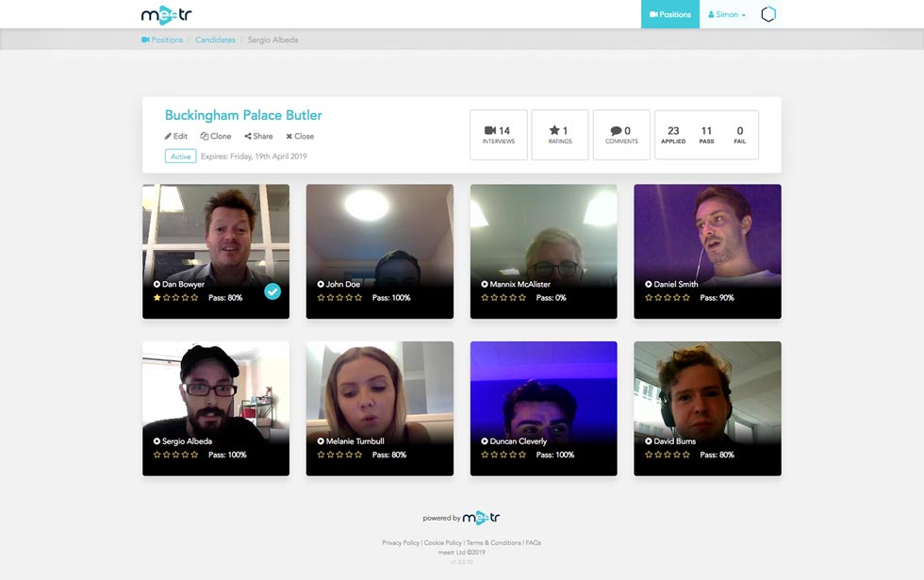Expand the Simon user dropdown
The width and height of the screenshot is (924, 580).
click(727, 14)
